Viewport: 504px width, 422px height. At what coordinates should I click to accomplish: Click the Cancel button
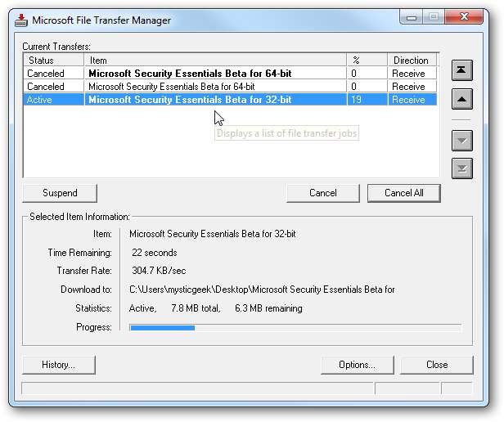tap(322, 193)
